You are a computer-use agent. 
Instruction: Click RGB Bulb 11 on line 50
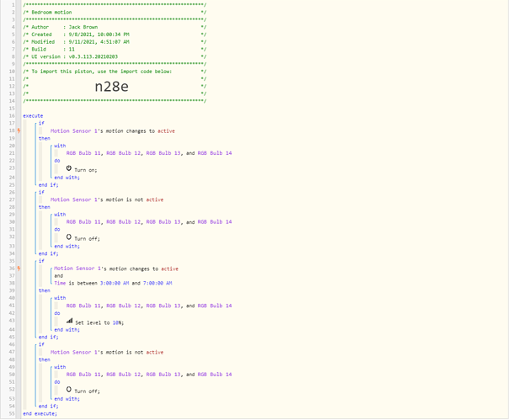click(83, 375)
